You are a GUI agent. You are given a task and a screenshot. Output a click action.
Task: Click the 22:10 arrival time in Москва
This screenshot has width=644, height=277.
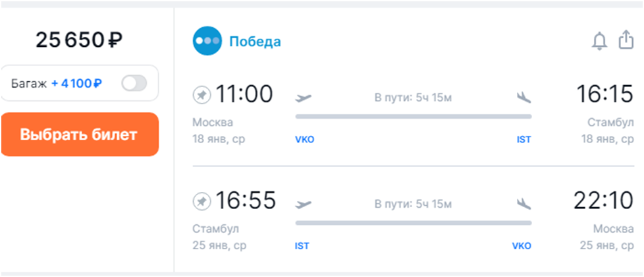pos(603,200)
